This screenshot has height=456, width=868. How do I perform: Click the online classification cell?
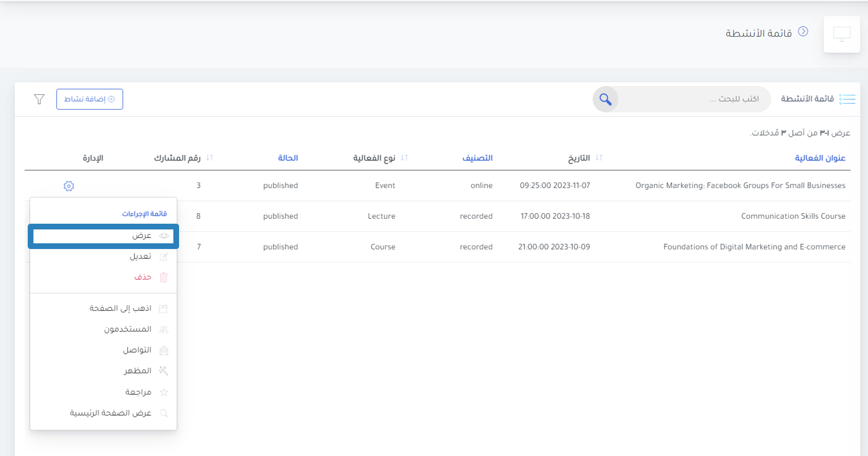[481, 186]
